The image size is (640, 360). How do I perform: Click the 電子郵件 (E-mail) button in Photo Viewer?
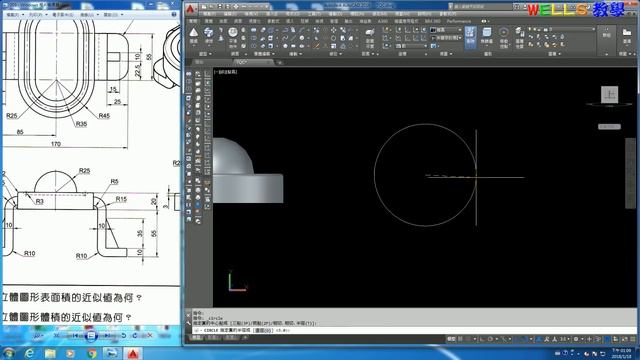pos(63,15)
